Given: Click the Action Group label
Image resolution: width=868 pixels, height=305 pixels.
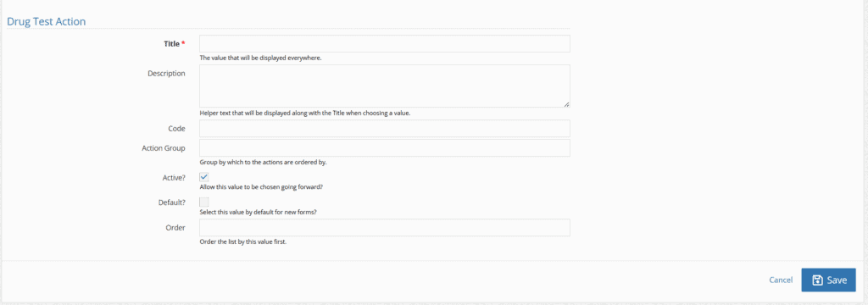Looking at the screenshot, I should click(164, 147).
